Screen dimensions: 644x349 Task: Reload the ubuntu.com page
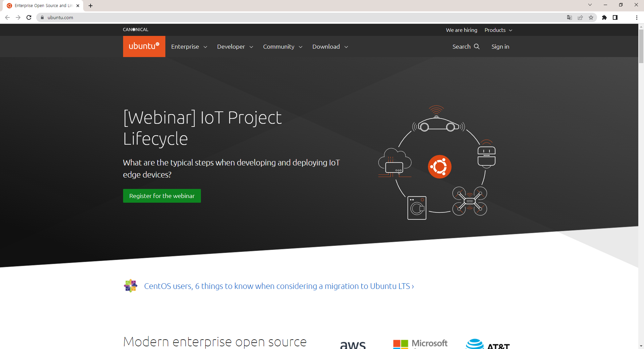pyautogui.click(x=29, y=17)
